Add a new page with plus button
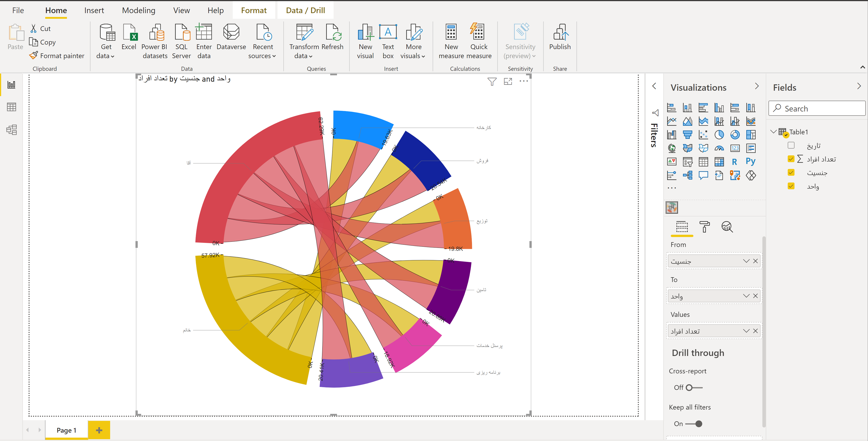This screenshot has height=441, width=868. click(99, 430)
